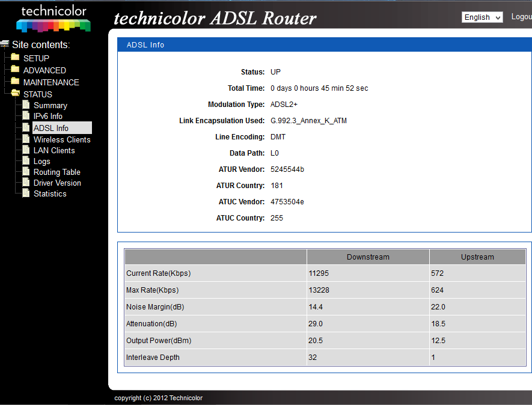Viewport: 532px width, 405px height.
Task: Click the SETUP folder icon
Action: click(15, 56)
